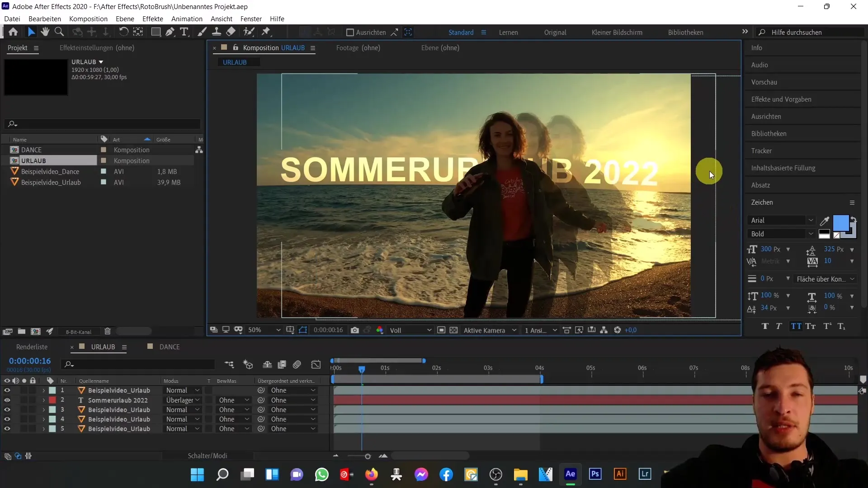Select the Puppet Pin tool
The image size is (868, 488).
click(266, 32)
